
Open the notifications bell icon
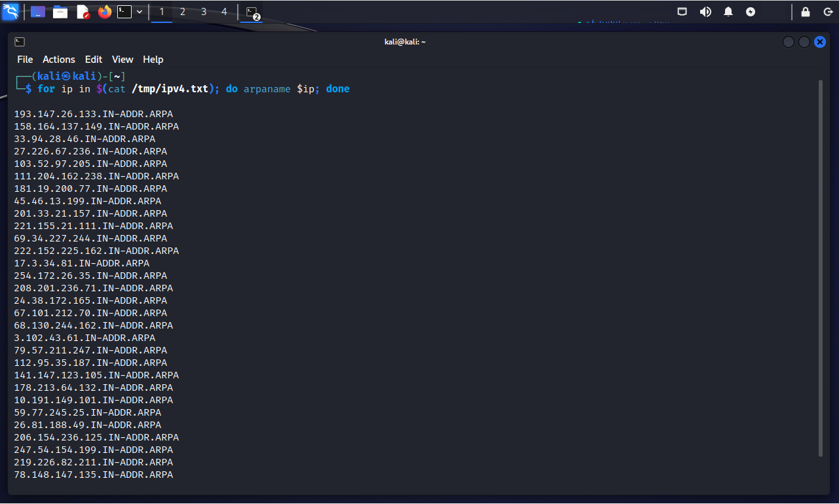[728, 12]
